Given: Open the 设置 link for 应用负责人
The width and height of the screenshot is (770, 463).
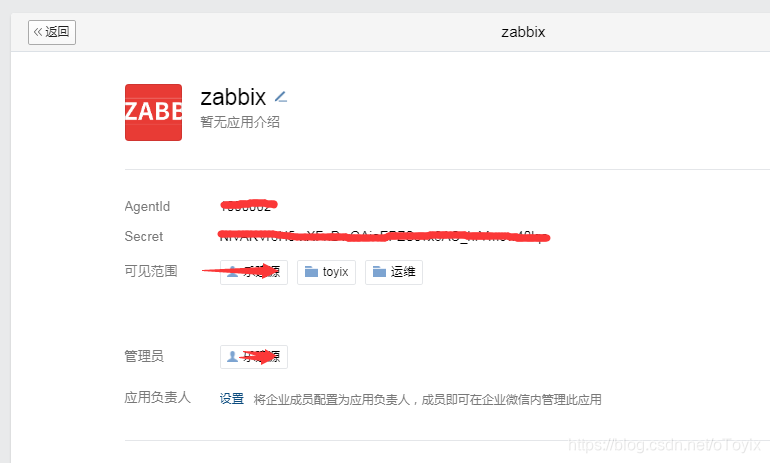Looking at the screenshot, I should pyautogui.click(x=232, y=399).
